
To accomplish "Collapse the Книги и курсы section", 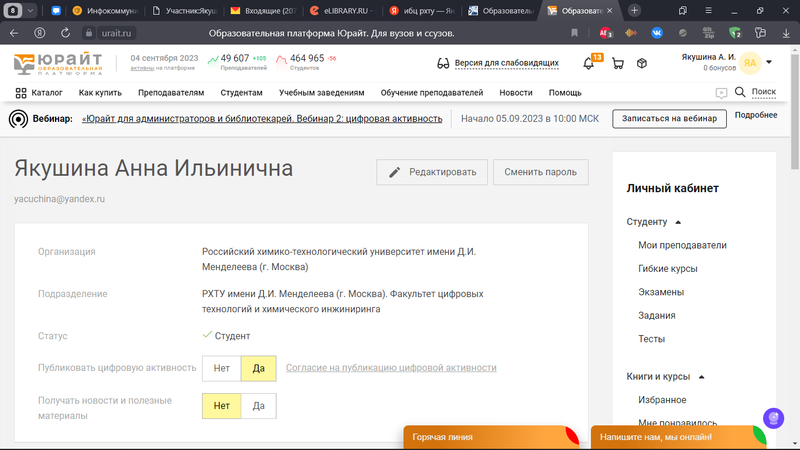I will pyautogui.click(x=702, y=377).
